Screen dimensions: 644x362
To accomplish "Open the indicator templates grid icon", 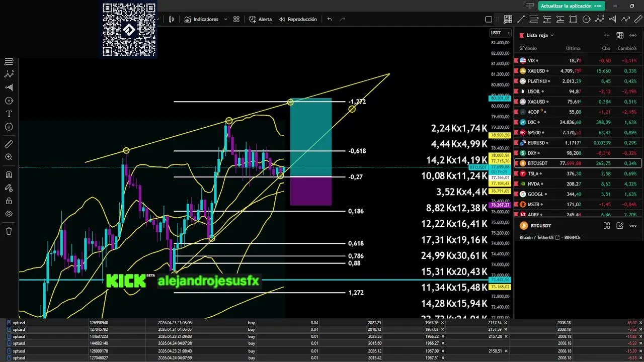I will coord(236,19).
